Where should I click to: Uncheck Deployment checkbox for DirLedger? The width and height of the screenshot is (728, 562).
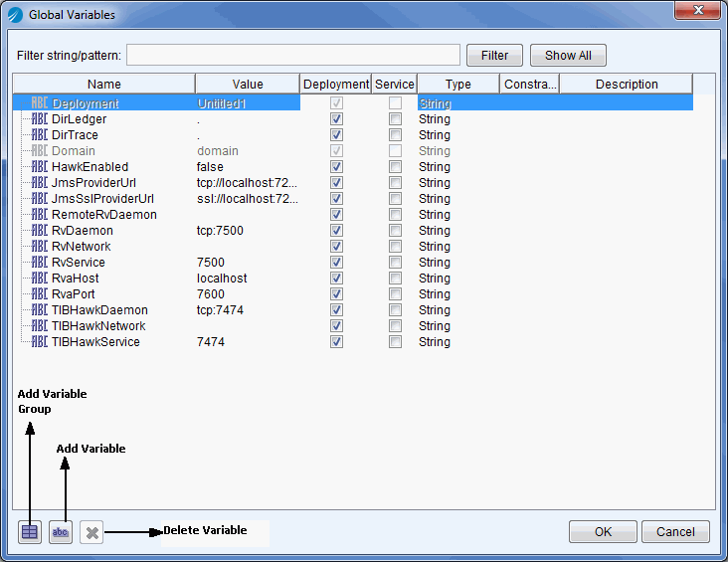(x=336, y=119)
